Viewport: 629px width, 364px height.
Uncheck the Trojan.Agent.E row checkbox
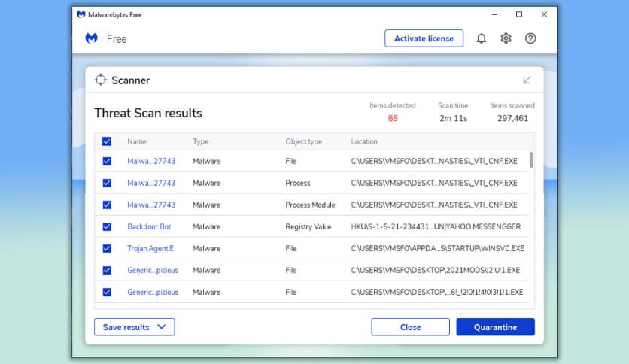click(x=107, y=248)
